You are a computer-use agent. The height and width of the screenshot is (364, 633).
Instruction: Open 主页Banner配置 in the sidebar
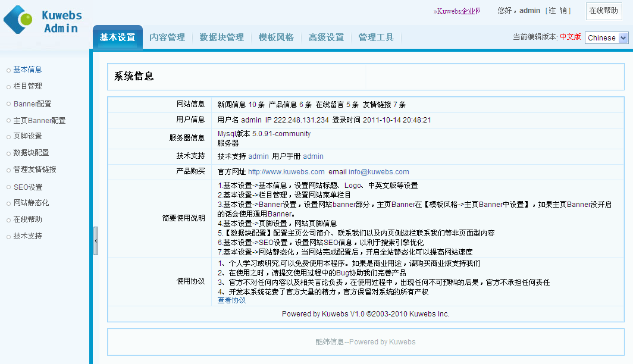[x=39, y=121]
